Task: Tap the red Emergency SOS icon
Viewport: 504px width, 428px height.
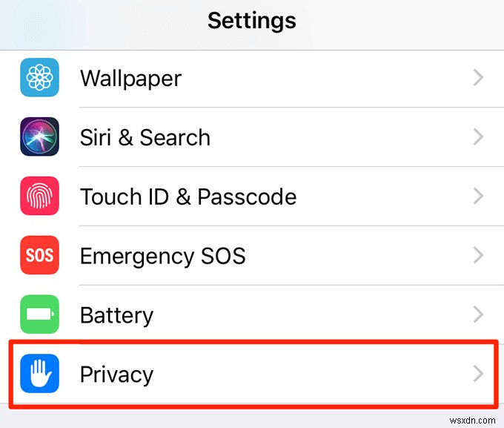Action: pyautogui.click(x=39, y=256)
